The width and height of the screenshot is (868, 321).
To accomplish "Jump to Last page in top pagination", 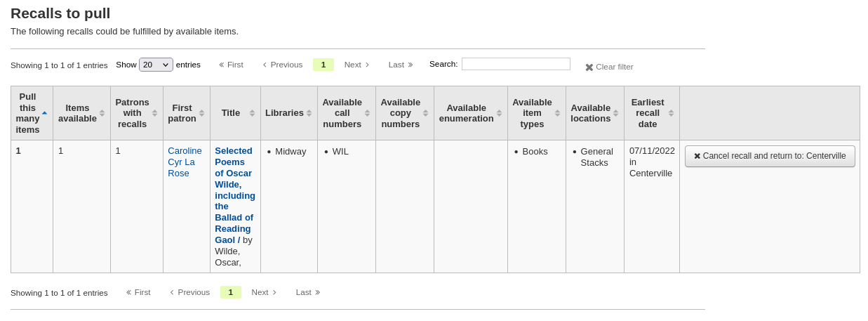I will pyautogui.click(x=401, y=65).
